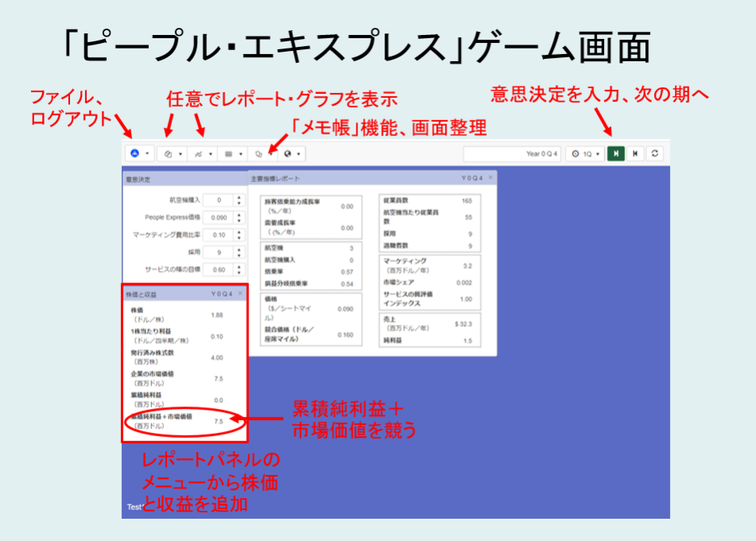Expand the dropdown arrow beside the blue logo
Image resolution: width=756 pixels, height=541 pixels.
tap(147, 154)
